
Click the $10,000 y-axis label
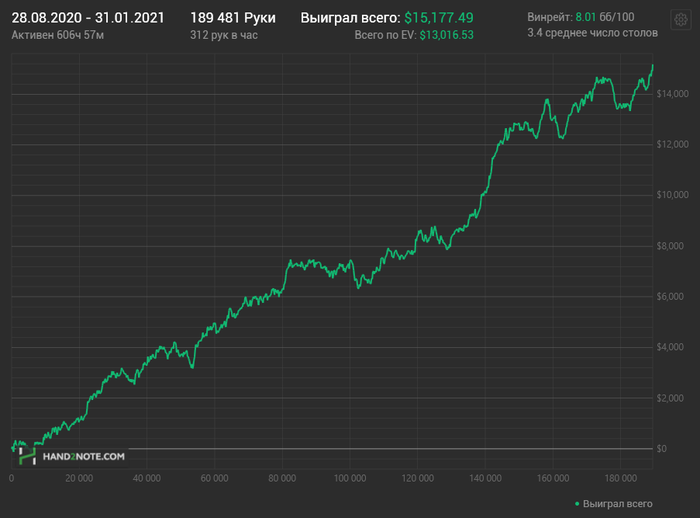point(672,195)
